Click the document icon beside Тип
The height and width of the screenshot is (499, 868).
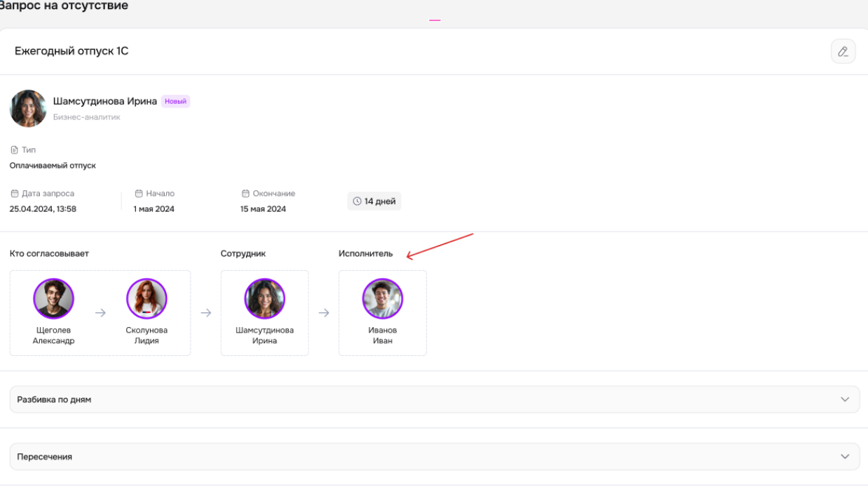click(14, 150)
